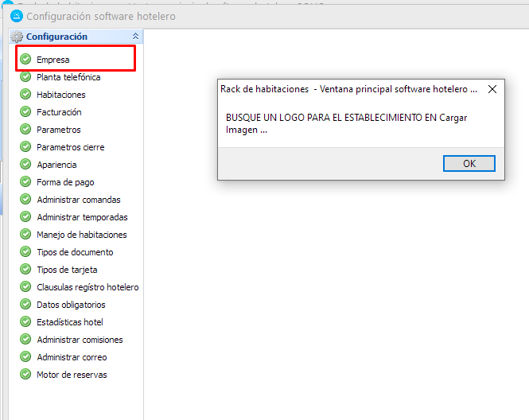Click the green check icon beside Empresa
This screenshot has width=529, height=420.
pyautogui.click(x=25, y=60)
